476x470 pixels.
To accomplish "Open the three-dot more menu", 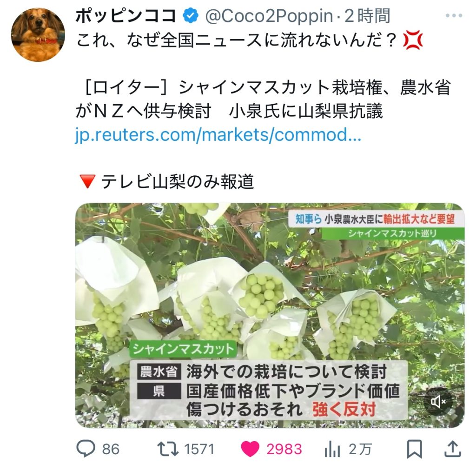I will pos(454,15).
